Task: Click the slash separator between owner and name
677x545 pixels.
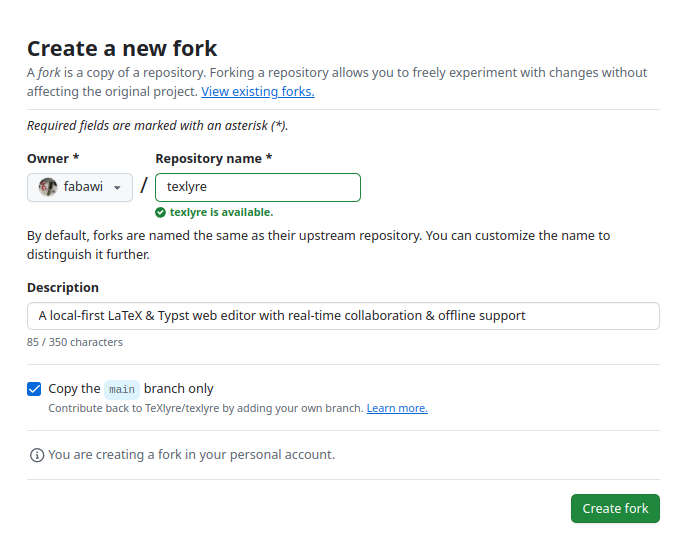Action: [144, 186]
